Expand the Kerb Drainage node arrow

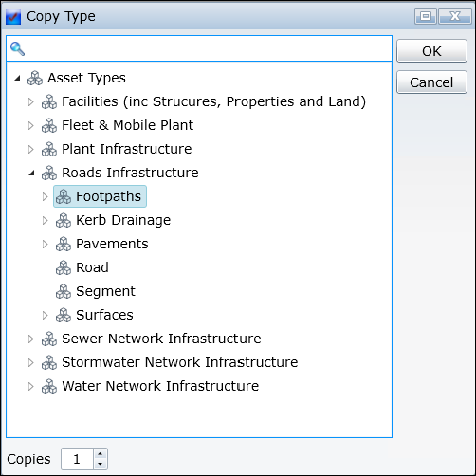45,220
